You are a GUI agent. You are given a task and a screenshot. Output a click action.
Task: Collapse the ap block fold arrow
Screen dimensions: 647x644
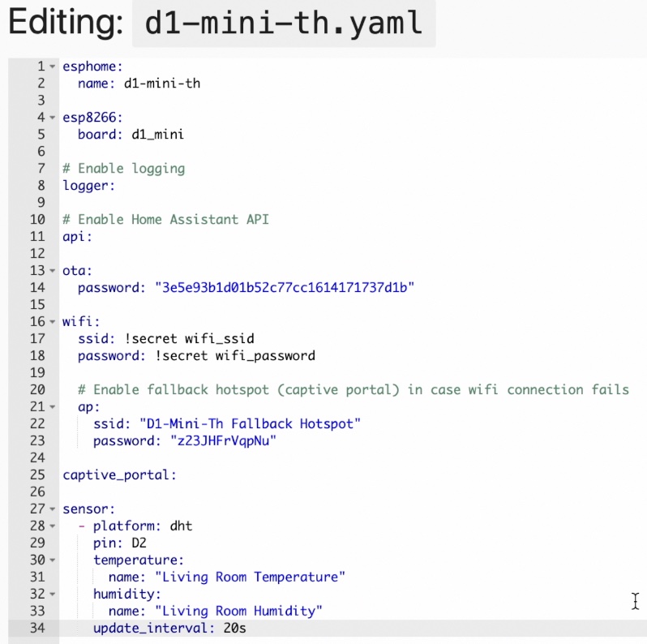click(53, 406)
